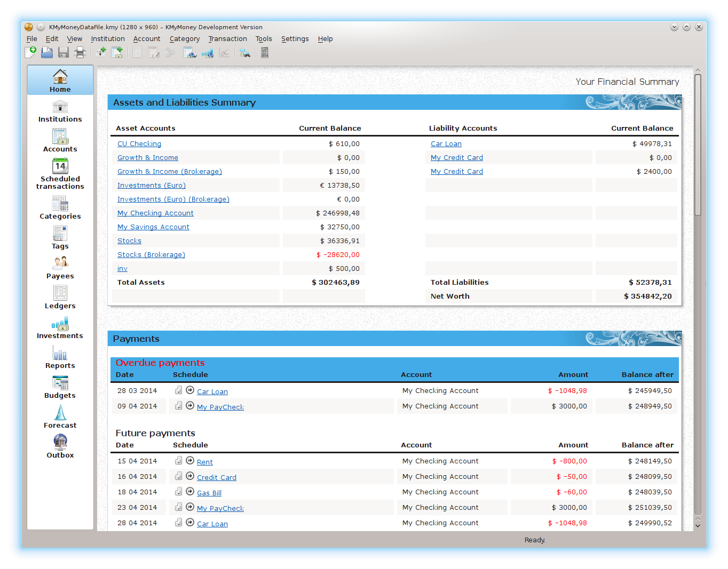This screenshot has width=728, height=569.
Task: Switch to the Payees view
Action: click(60, 268)
